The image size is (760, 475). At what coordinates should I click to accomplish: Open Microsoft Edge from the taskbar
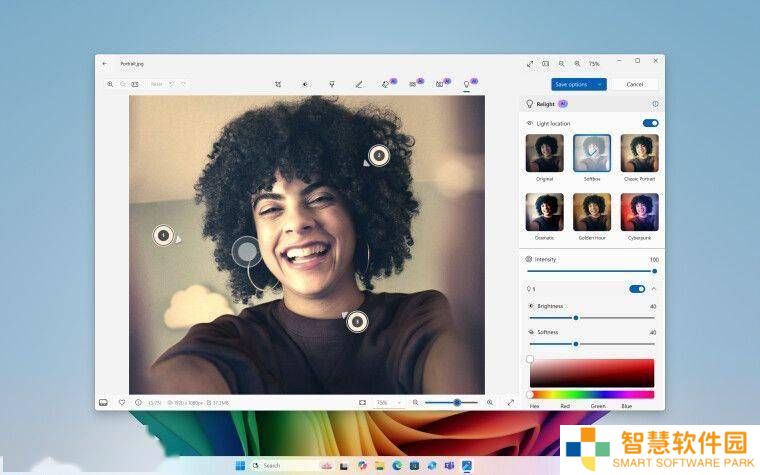[397, 466]
